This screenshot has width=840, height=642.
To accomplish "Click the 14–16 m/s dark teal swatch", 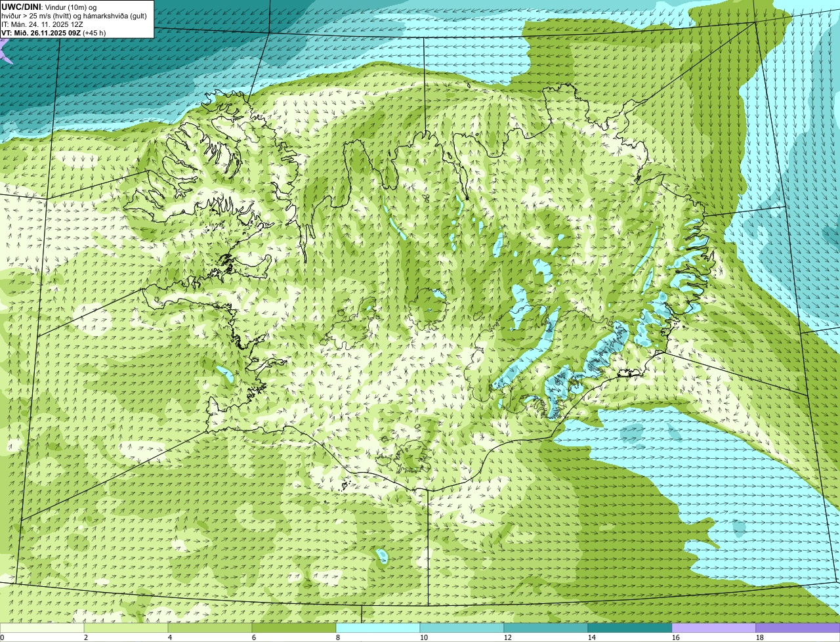I will [630, 628].
